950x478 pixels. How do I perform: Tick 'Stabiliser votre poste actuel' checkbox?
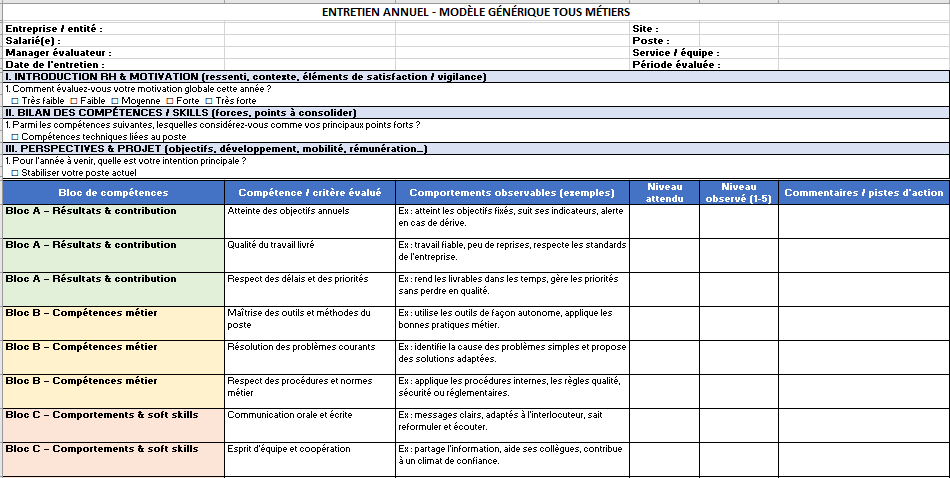click(15, 173)
